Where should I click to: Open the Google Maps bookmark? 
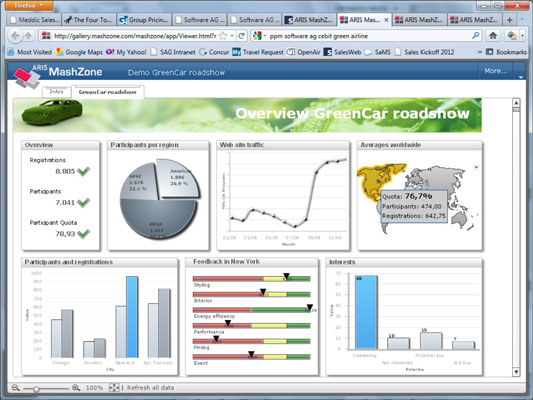coord(80,52)
